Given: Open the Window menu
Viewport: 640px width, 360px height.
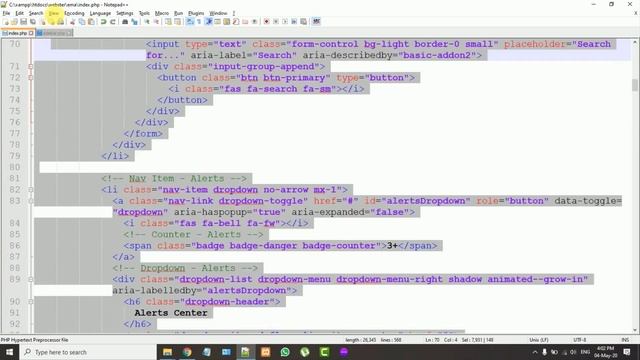Looking at the screenshot, I should point(218,13).
